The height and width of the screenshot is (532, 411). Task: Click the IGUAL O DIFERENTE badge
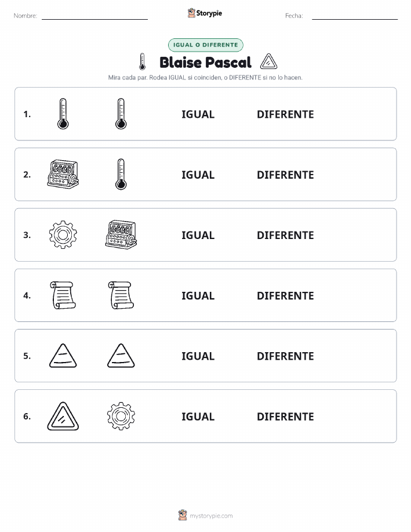pyautogui.click(x=205, y=45)
